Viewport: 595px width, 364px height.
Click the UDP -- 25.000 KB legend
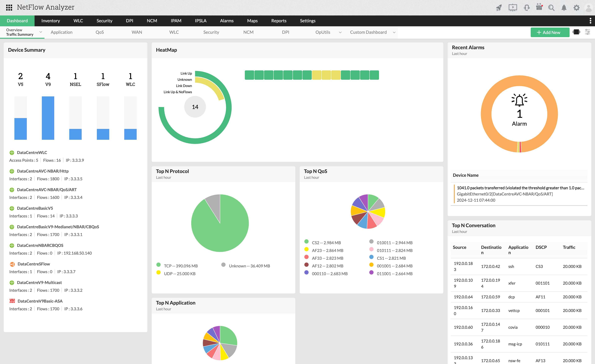180,274
